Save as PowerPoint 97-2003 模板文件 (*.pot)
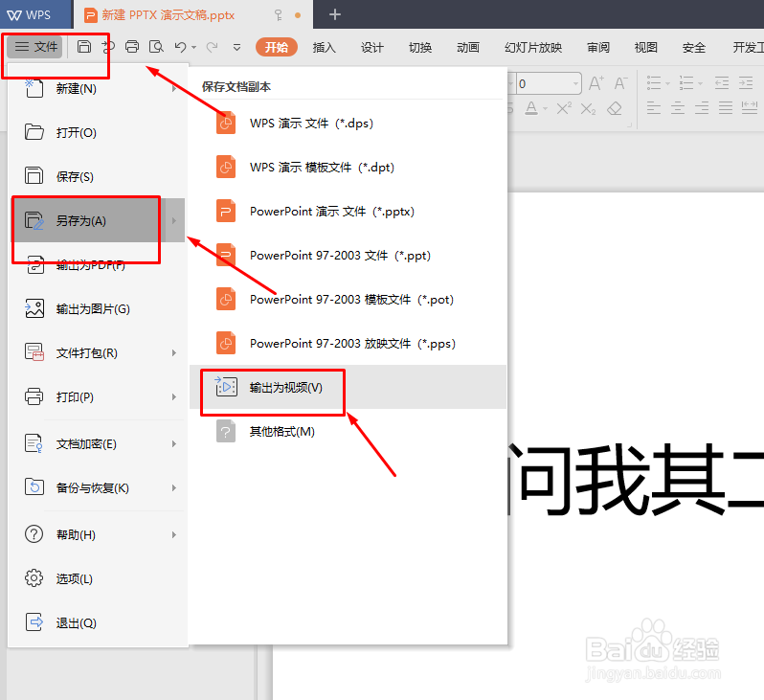This screenshot has height=700, width=764. pyautogui.click(x=348, y=300)
